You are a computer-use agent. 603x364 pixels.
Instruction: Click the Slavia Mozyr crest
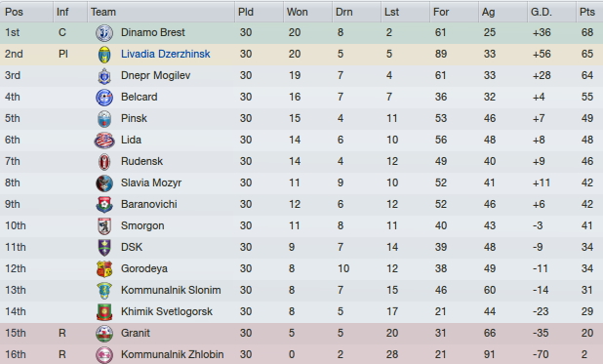click(x=104, y=183)
